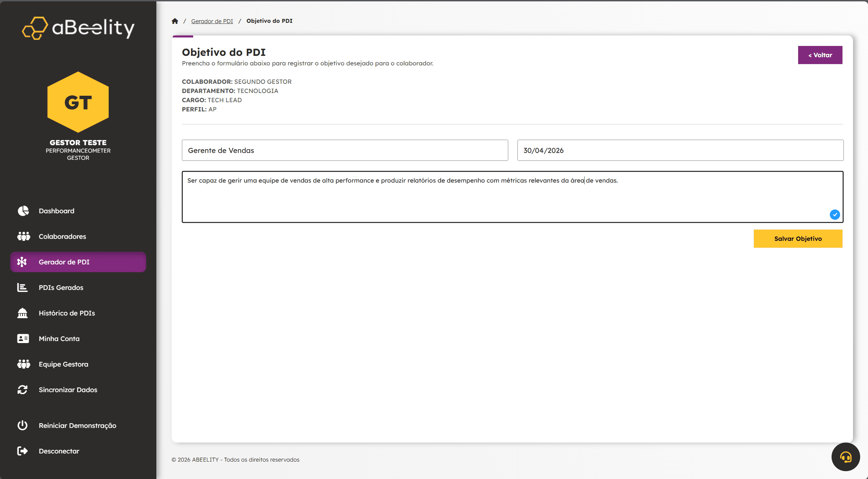
Task: Click the PDIs Gerados chart icon
Action: coord(22,288)
